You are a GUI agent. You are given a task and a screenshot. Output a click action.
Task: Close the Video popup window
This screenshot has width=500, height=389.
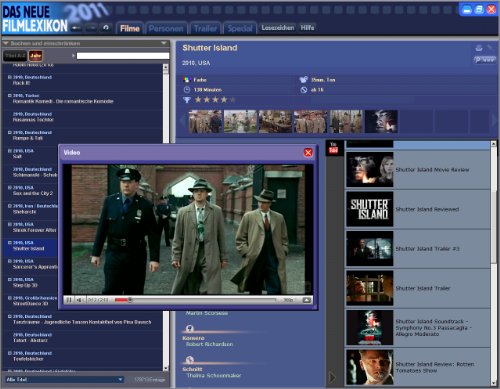pos(308,152)
